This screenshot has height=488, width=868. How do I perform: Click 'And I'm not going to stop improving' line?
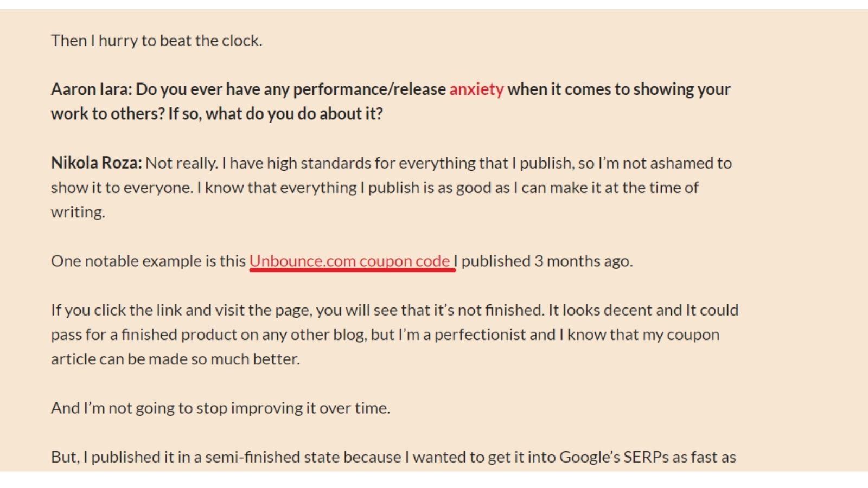tap(221, 408)
